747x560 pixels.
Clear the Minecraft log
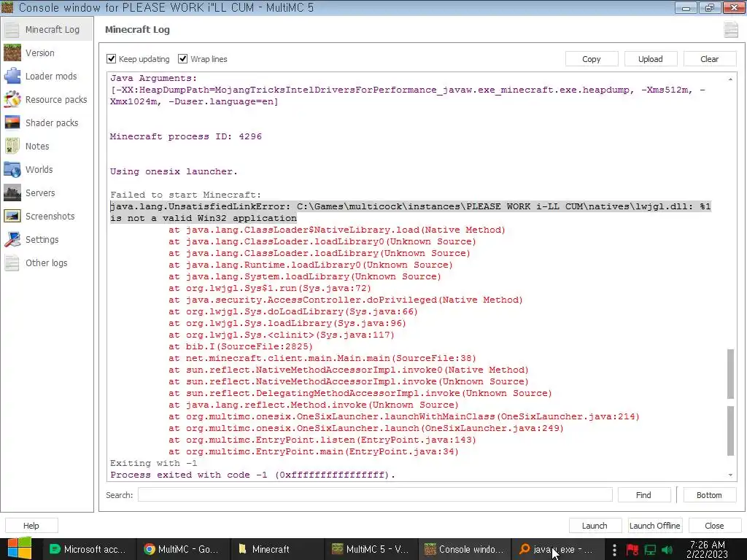point(709,59)
